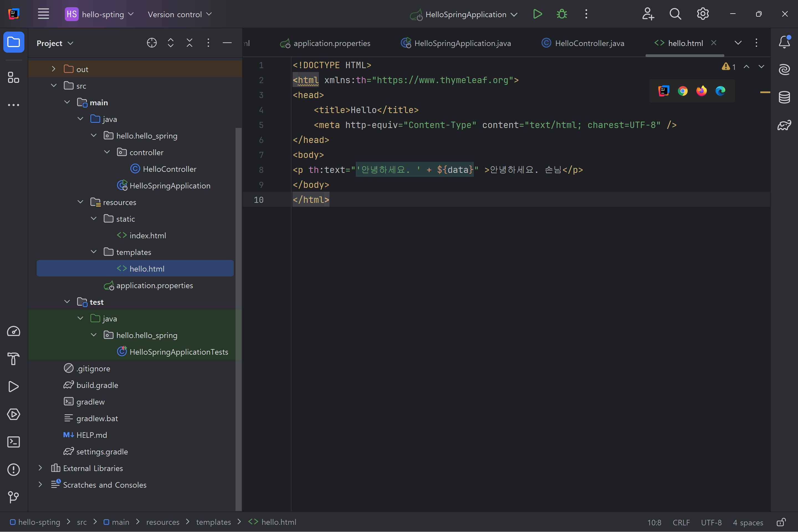The width and height of the screenshot is (798, 532).
Task: Expand all items in the Project tree
Action: tap(171, 43)
